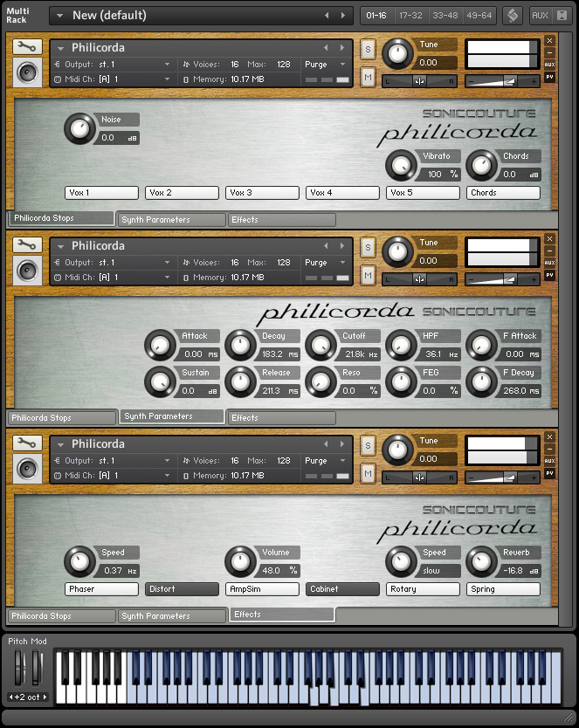Mute the third Philicorda instrument

pos(368,474)
